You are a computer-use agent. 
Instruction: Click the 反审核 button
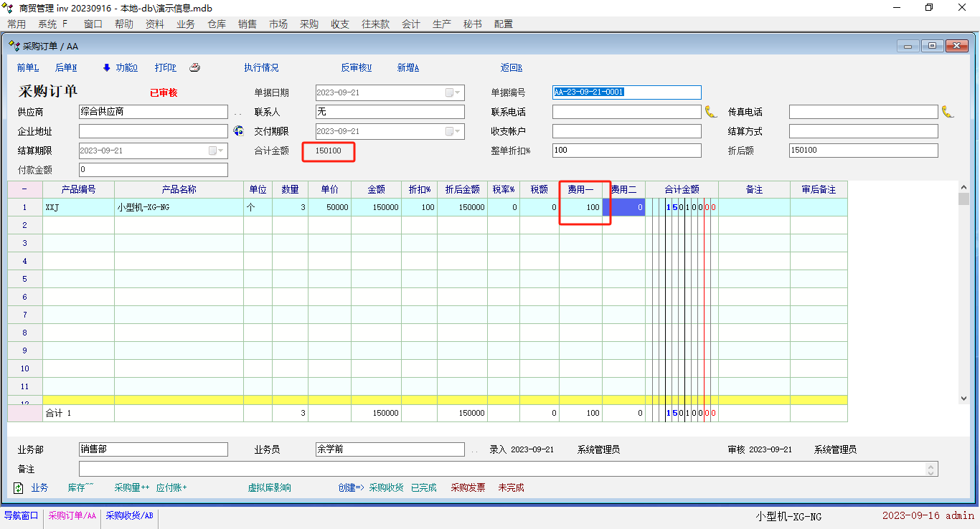tap(356, 68)
